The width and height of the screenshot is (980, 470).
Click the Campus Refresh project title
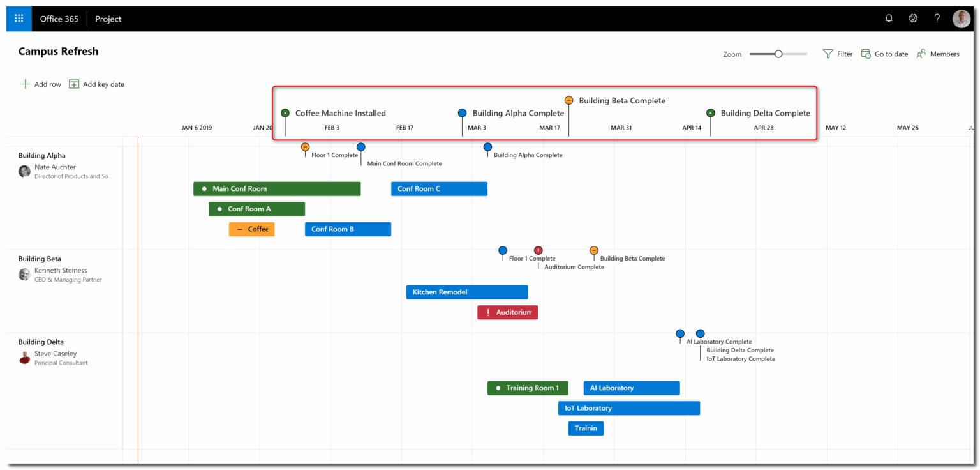[58, 51]
